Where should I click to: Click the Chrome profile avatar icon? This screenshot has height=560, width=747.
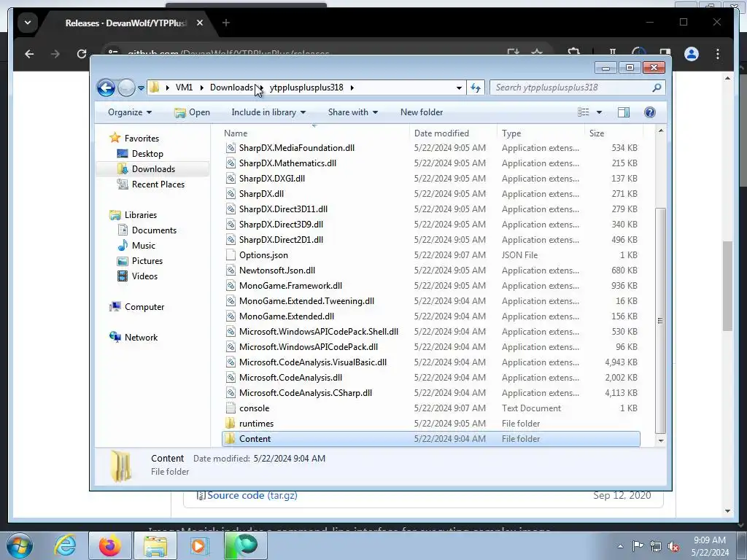[x=692, y=54]
